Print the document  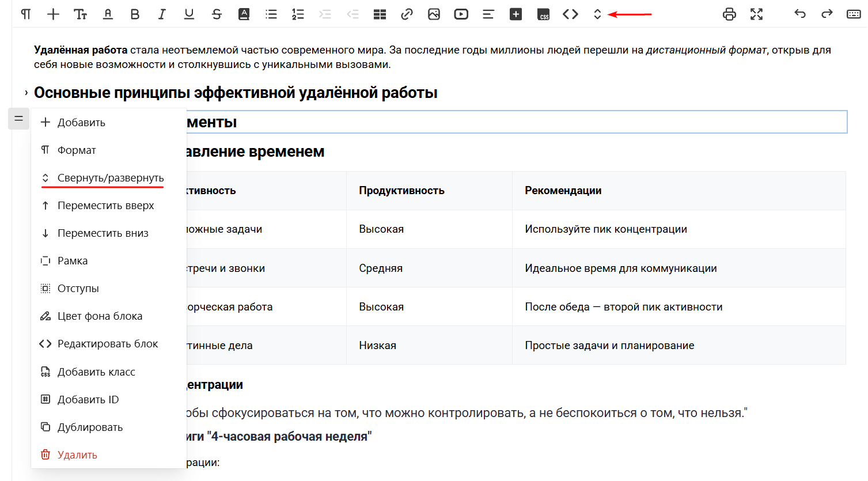(x=729, y=14)
